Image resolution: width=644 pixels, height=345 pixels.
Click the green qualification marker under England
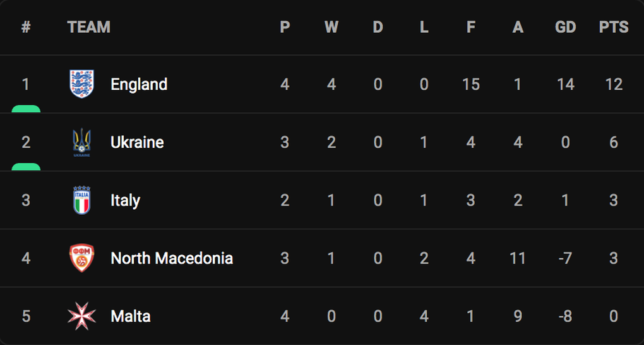[26, 109]
